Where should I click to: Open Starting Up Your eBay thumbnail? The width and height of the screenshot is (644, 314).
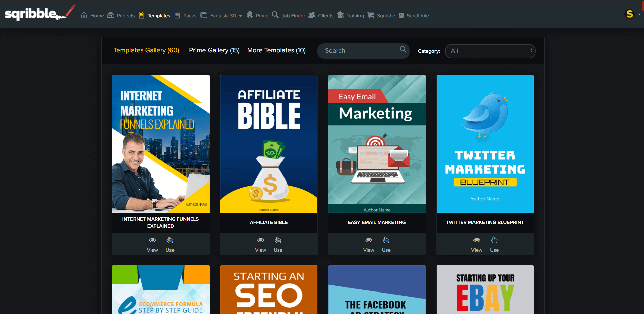pyautogui.click(x=485, y=290)
